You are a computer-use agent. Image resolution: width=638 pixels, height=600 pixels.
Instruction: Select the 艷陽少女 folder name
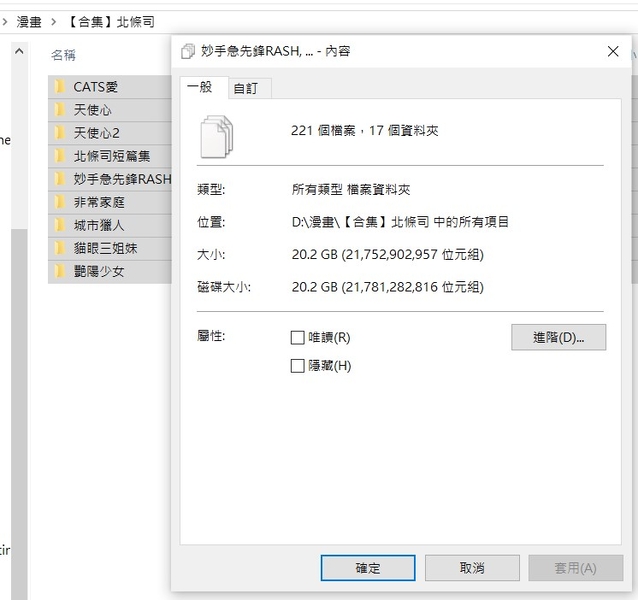tap(99, 271)
